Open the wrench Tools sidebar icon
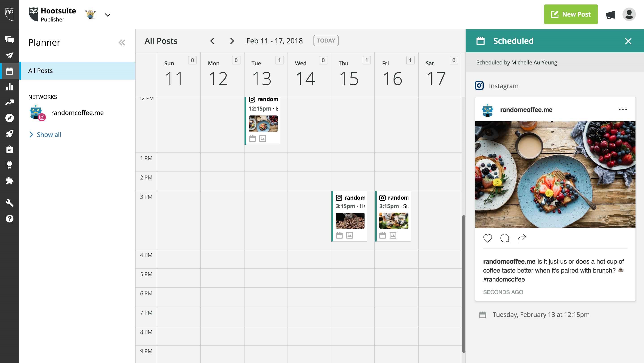Viewport: 644px width, 363px height. (x=9, y=203)
